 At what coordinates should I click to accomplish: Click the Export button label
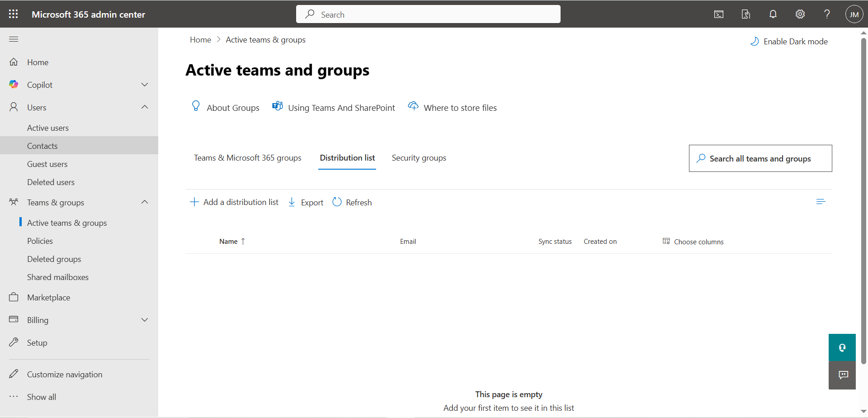pyautogui.click(x=312, y=203)
